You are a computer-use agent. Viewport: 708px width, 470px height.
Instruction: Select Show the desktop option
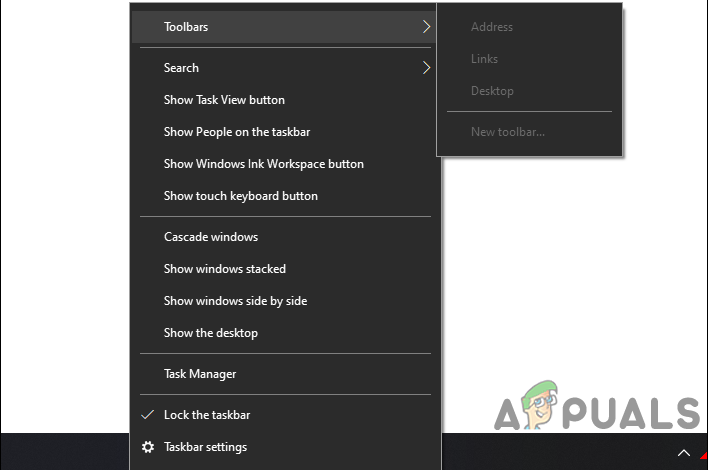210,333
